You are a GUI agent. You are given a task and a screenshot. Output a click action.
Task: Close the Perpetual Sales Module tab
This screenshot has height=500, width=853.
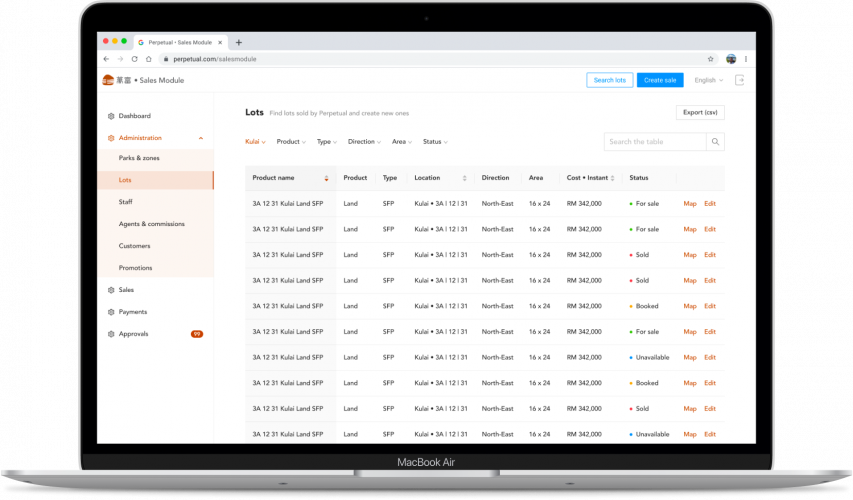220,42
